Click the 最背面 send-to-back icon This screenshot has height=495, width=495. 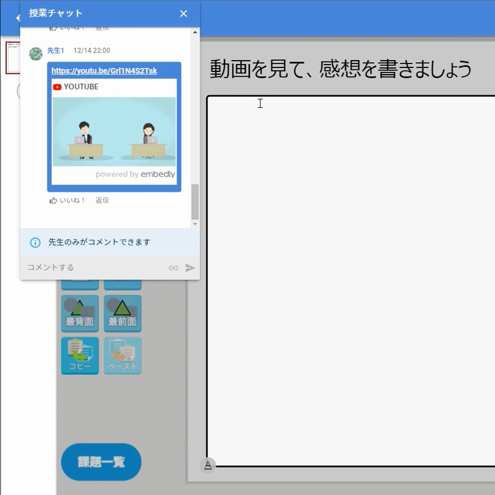click(80, 313)
